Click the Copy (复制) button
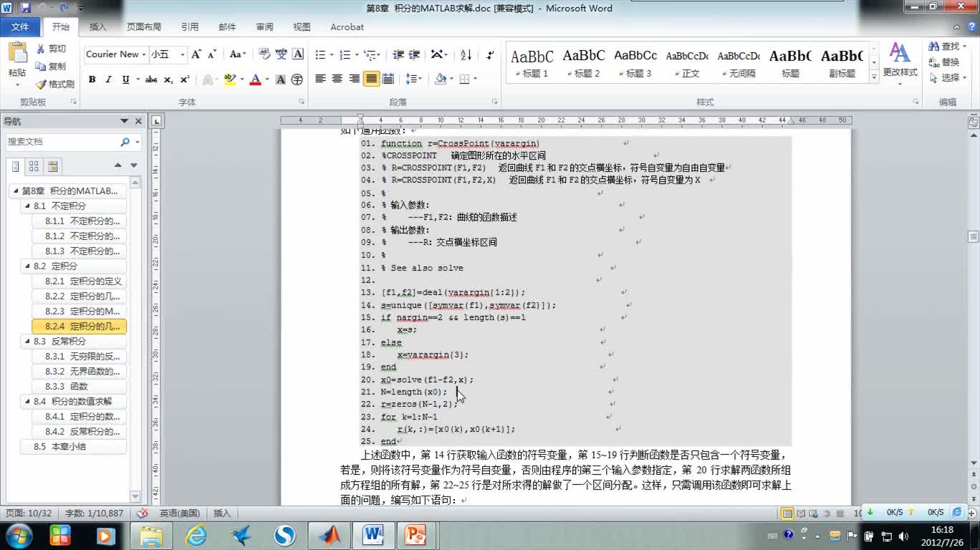The image size is (980, 550). (52, 67)
